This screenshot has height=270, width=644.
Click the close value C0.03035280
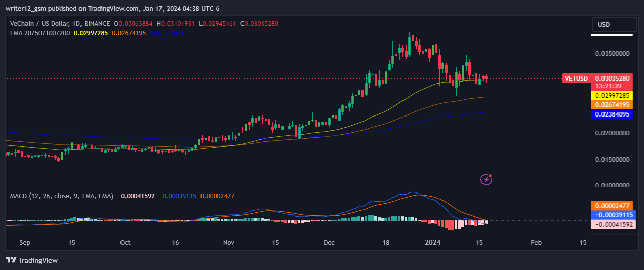click(x=260, y=24)
